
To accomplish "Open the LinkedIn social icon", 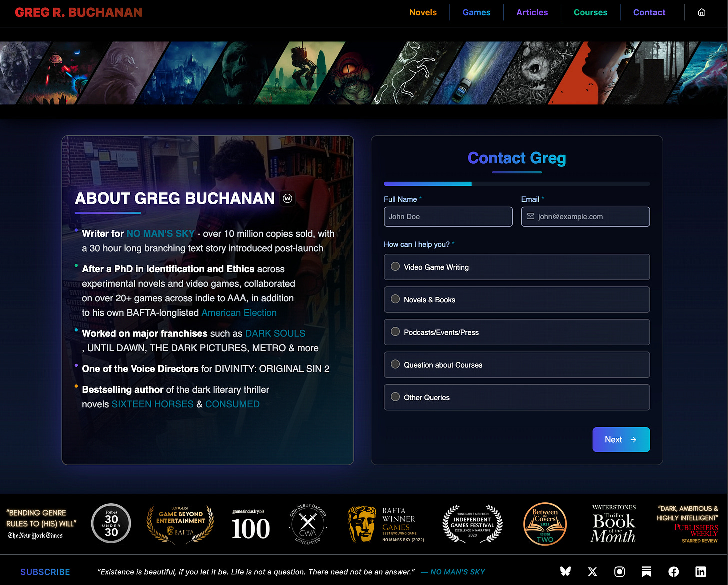I will (x=700, y=571).
